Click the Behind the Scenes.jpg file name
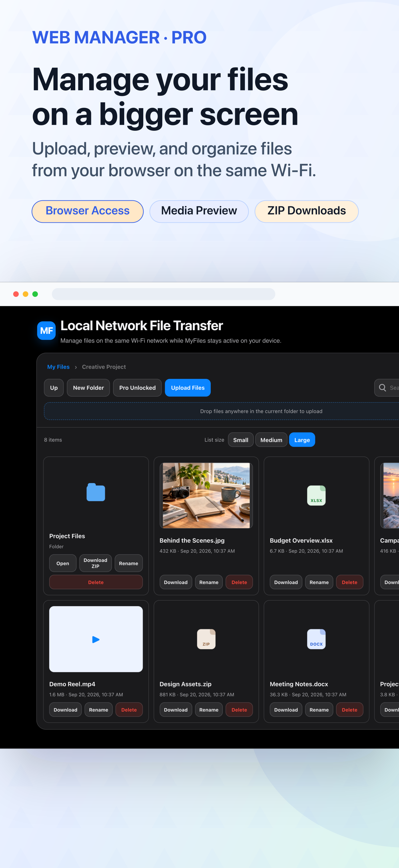Screen dimensions: 399x868 point(192,540)
